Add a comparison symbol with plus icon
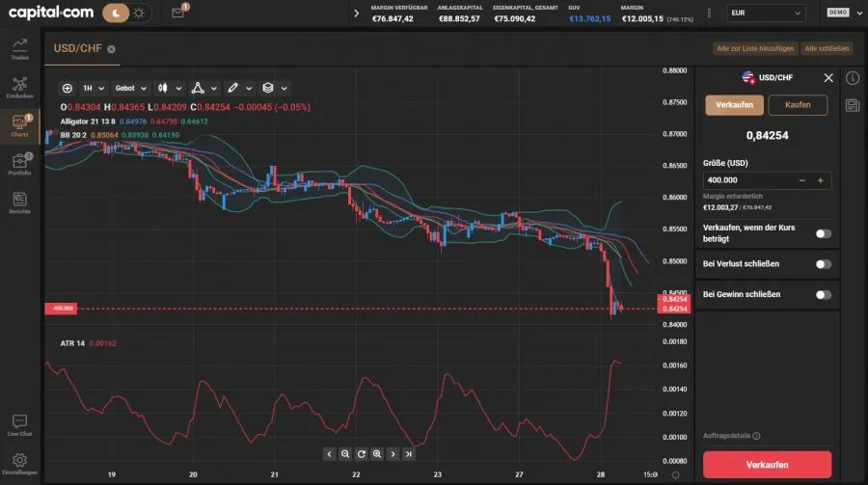 tap(67, 88)
